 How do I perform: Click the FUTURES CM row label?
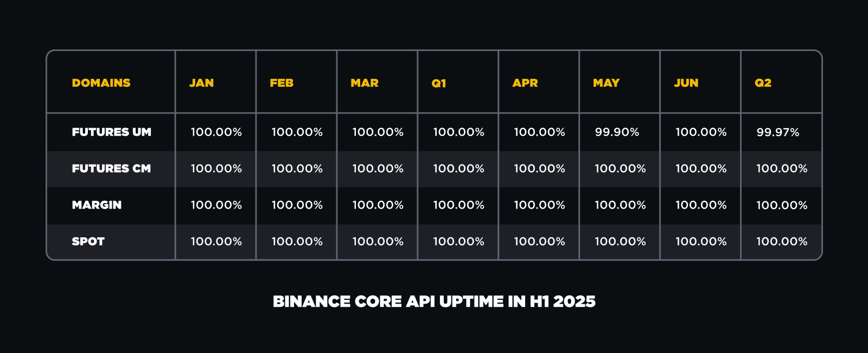pos(111,168)
